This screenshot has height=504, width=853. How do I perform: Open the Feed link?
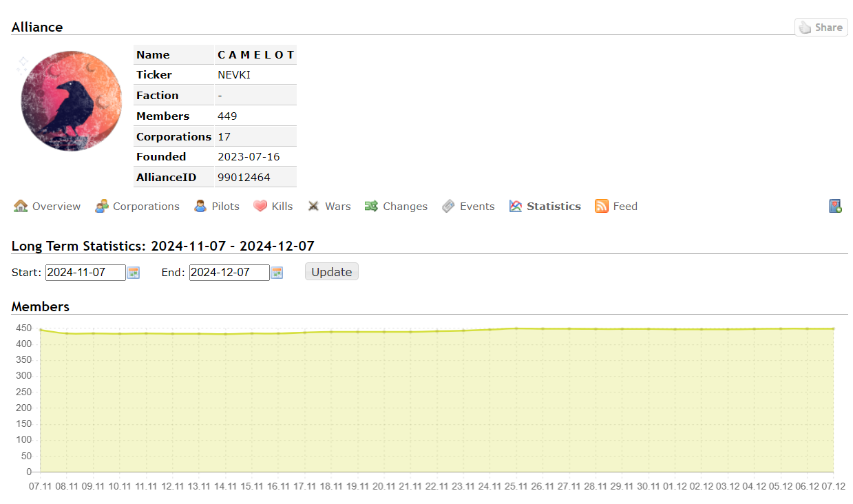pos(625,206)
